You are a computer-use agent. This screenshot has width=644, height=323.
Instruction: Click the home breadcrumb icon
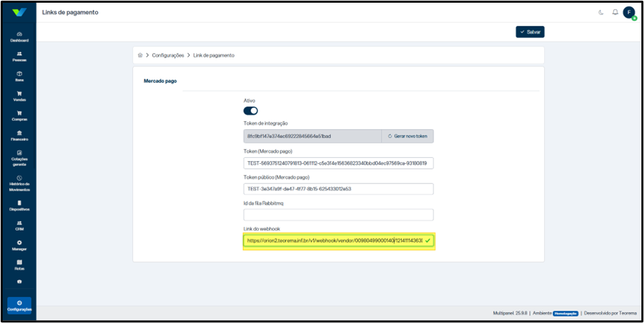(140, 55)
